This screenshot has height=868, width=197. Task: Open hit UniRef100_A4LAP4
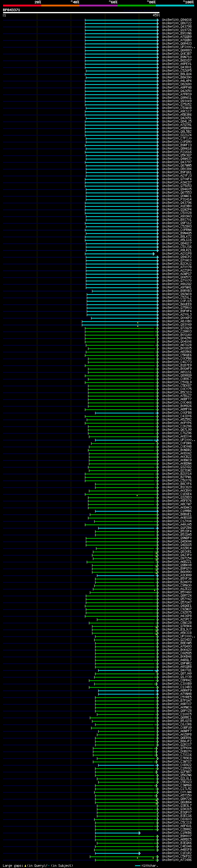pos(176,81)
